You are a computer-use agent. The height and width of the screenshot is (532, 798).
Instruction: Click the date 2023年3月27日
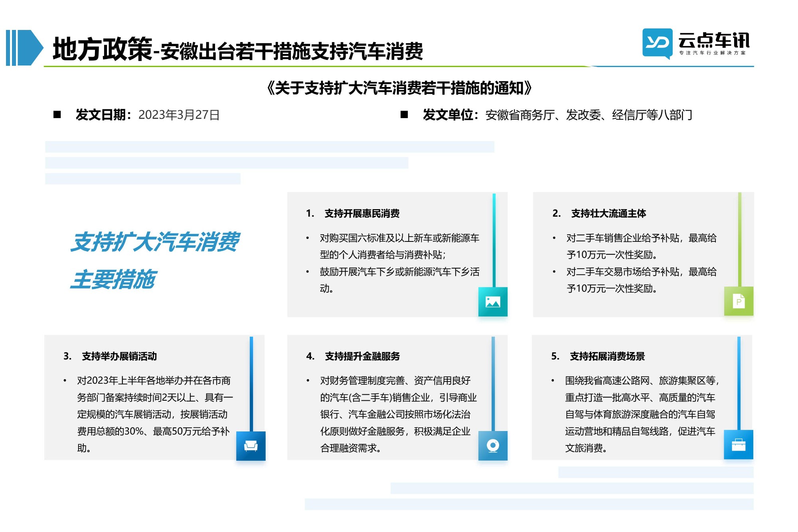pos(179,115)
